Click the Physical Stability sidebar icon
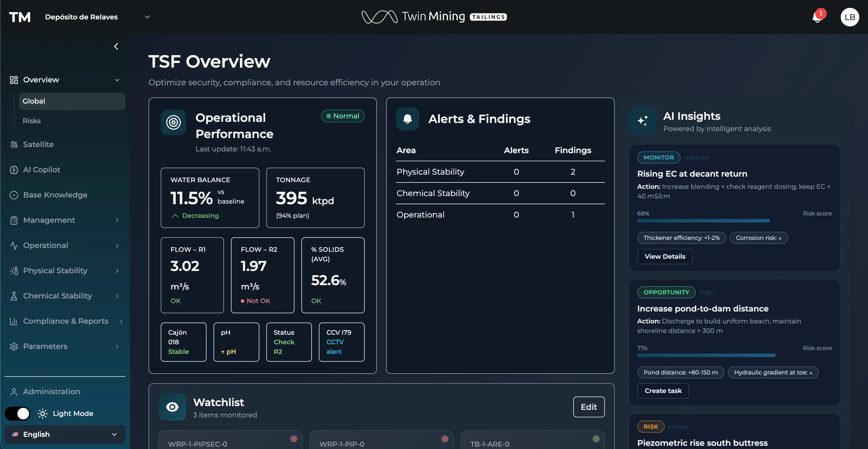Viewport: 868px width, 449px height. pyautogui.click(x=13, y=271)
